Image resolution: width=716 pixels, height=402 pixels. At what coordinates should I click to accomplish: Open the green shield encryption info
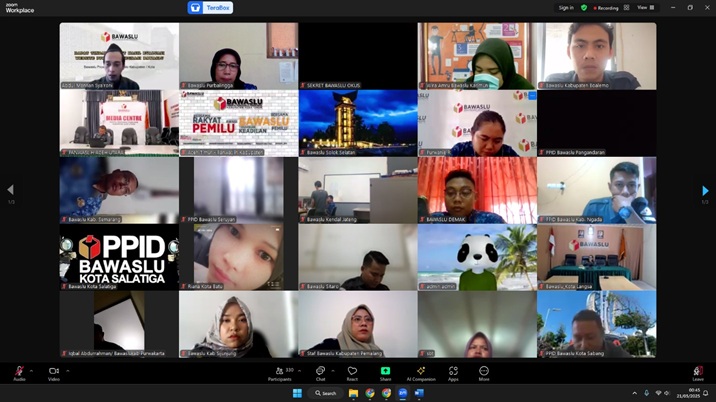[584, 8]
